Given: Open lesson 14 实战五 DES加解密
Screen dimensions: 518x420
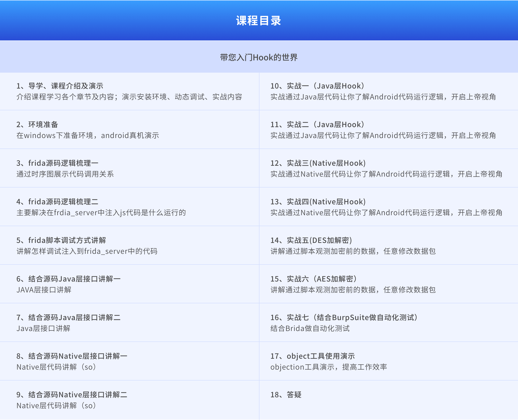Looking at the screenshot, I should [311, 240].
